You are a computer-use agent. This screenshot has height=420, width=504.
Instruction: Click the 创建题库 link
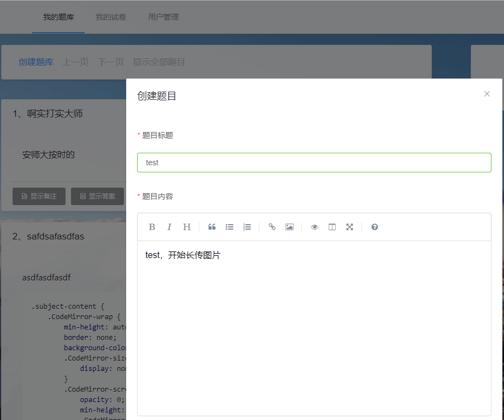36,62
